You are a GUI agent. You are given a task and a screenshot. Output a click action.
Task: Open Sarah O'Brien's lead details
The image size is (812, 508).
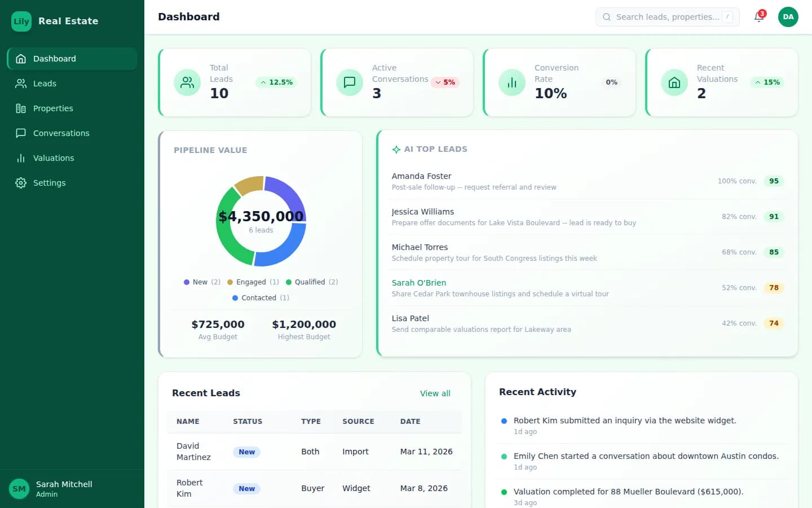click(419, 282)
